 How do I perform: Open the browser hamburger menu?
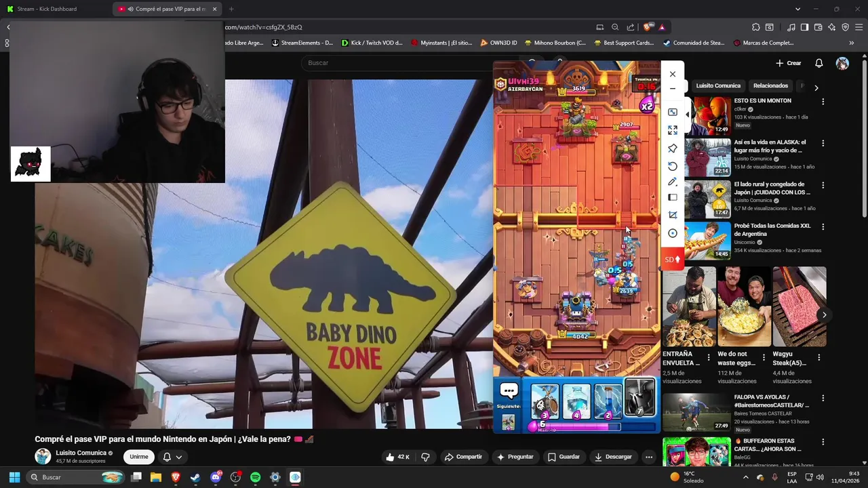pyautogui.click(x=859, y=27)
